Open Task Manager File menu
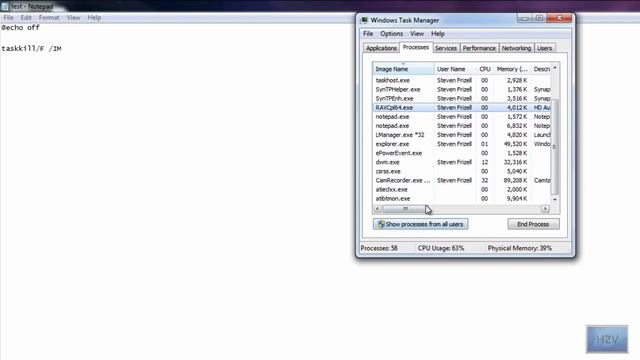 click(368, 34)
